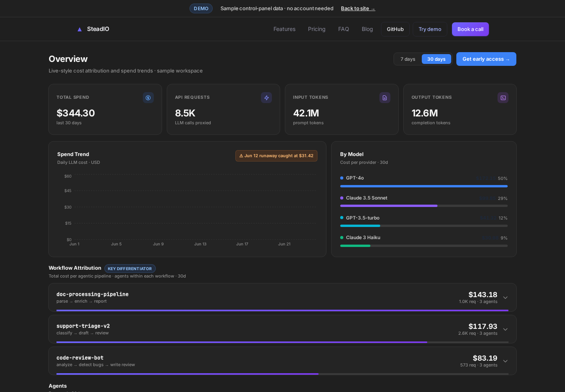
Task: Open the Pricing nav item
Action: pos(317,29)
